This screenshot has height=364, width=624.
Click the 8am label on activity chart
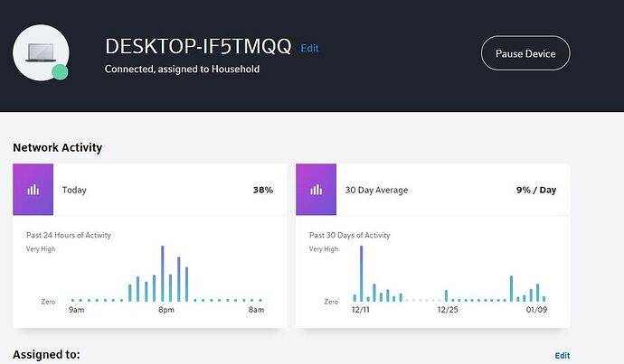[256, 311]
